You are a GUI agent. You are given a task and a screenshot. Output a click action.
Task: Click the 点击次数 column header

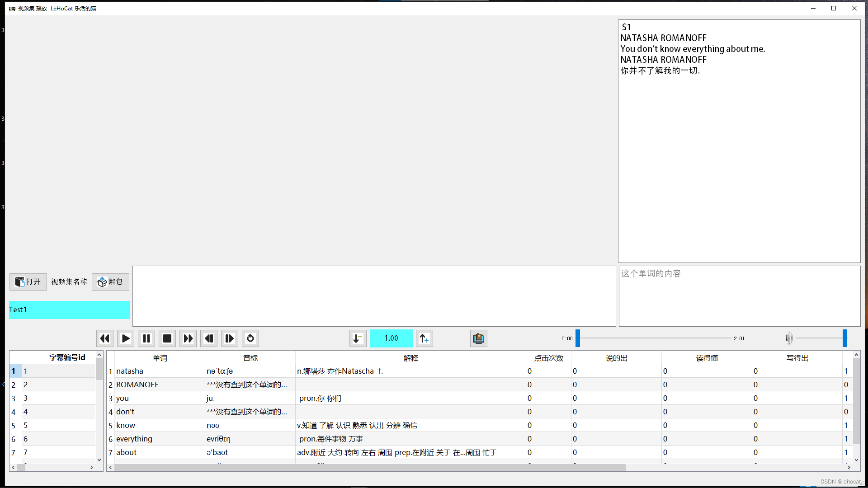(x=548, y=358)
